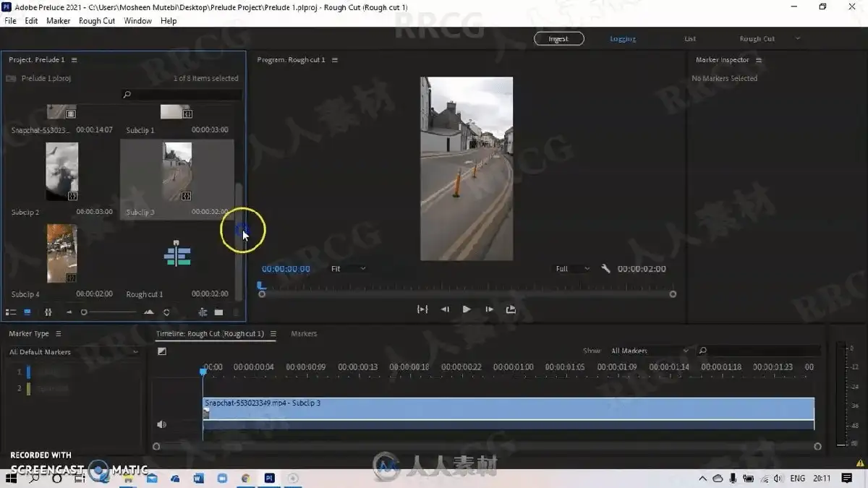Create a new rough cut in Project panel

(x=203, y=312)
